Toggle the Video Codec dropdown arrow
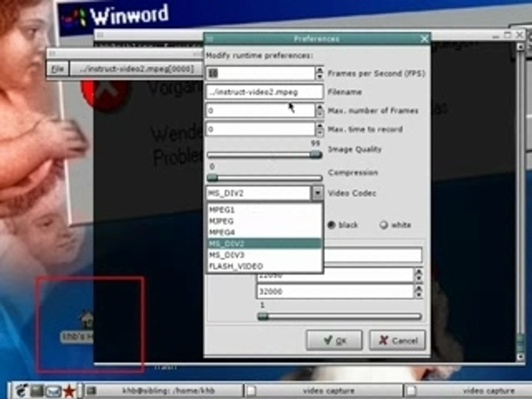This screenshot has width=532, height=399. 317,193
